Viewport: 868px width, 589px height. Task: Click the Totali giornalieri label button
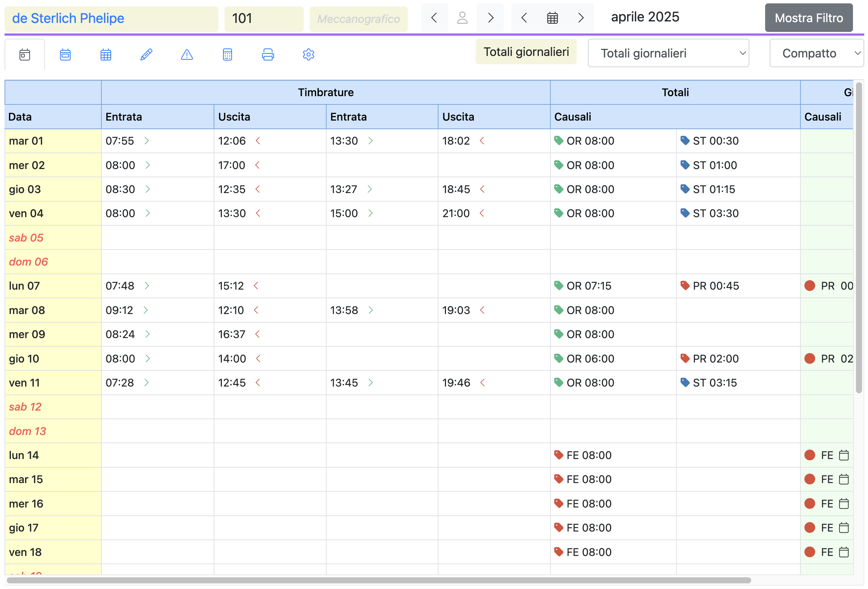(x=526, y=52)
